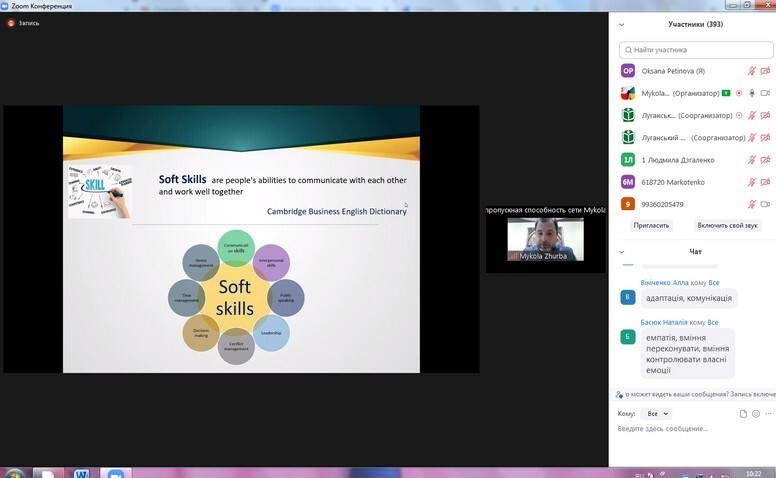Click the RU language indicator in the tray

pyautogui.click(x=639, y=475)
